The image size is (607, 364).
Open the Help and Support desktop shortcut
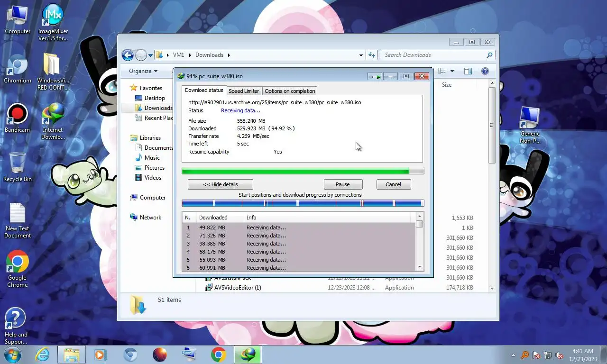tap(16, 326)
